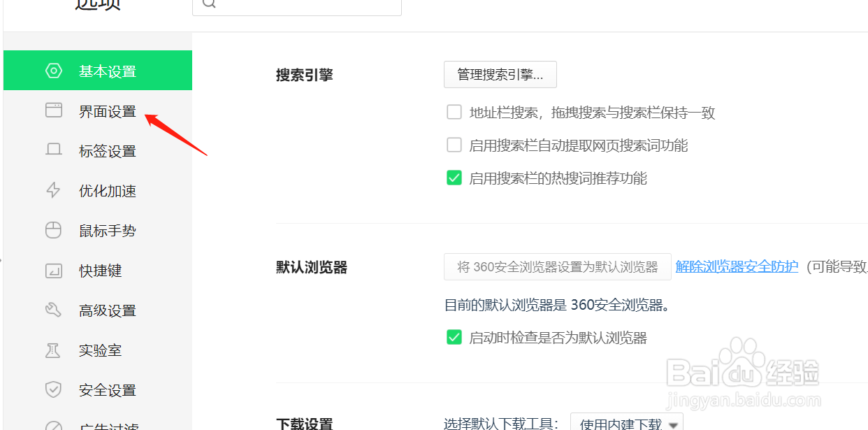Click the 默认浏览器 section heading
Screen dimensions: 868x430
312,267
